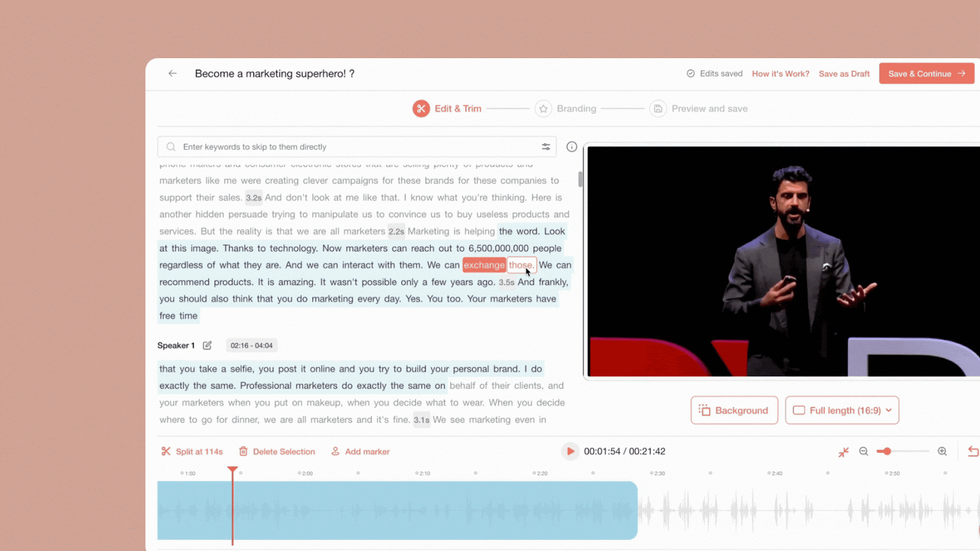Click Save & Continue button
Image resolution: width=980 pixels, height=551 pixels.
coord(926,73)
